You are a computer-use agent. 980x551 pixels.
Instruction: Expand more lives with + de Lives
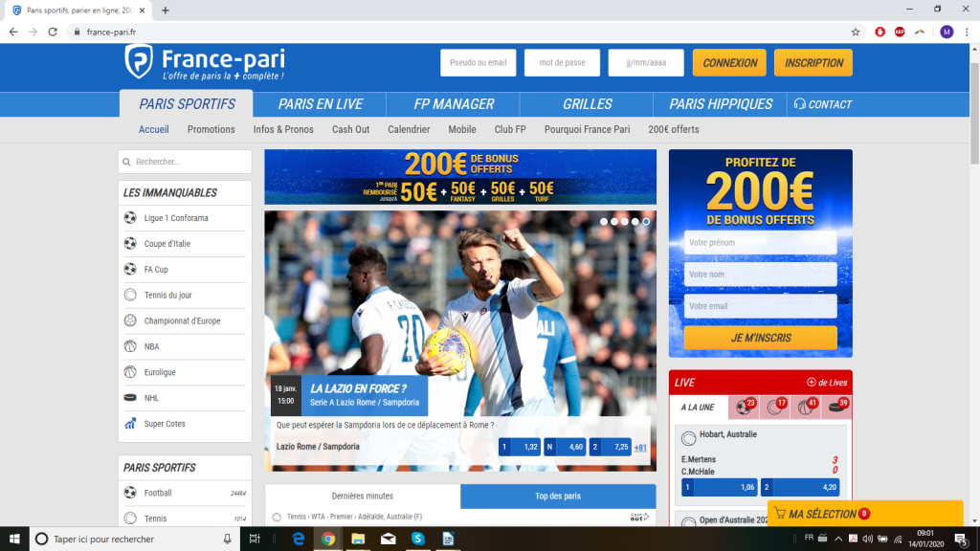[827, 383]
